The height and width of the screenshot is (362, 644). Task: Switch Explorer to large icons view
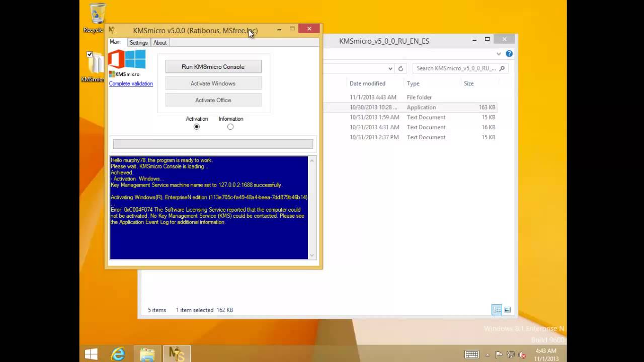click(x=507, y=310)
